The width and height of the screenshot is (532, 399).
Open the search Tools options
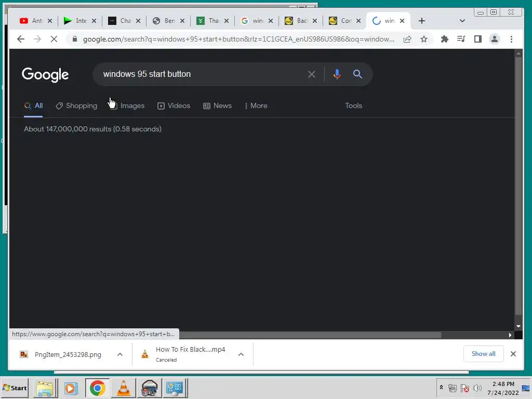(x=353, y=106)
